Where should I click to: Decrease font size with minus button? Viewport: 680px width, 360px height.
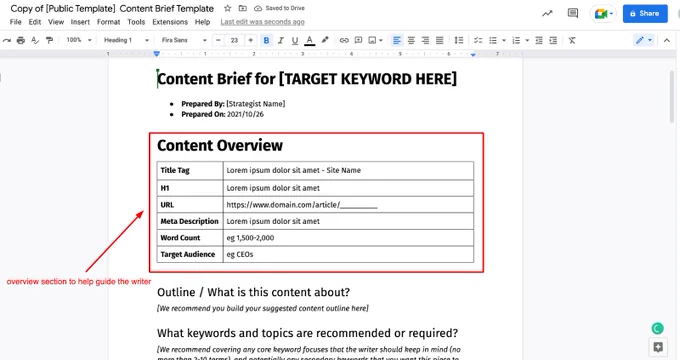[218, 40]
